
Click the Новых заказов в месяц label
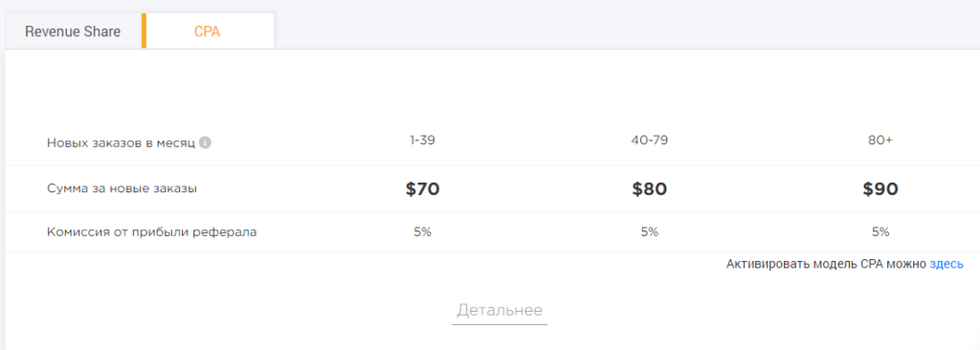point(122,143)
